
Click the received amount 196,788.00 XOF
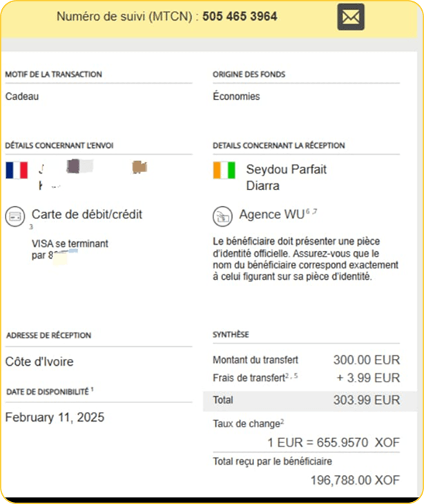tap(355, 480)
